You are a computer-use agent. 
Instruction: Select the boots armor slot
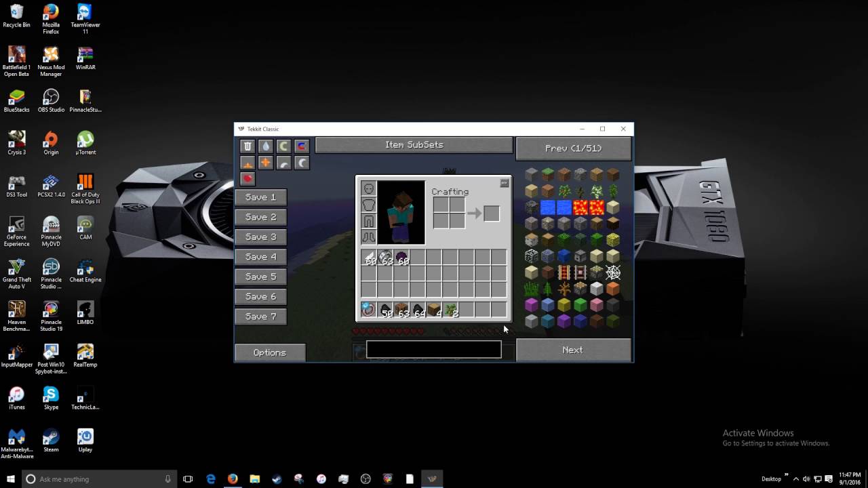point(369,237)
